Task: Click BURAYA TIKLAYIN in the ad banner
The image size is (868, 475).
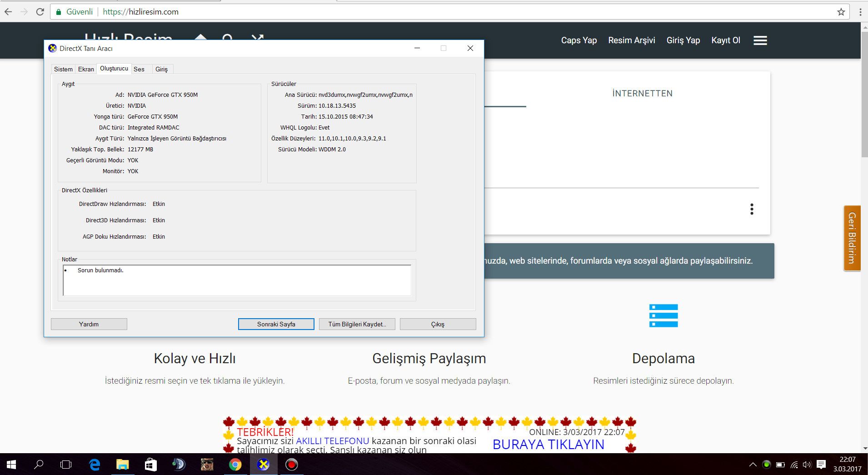Action: click(x=549, y=445)
